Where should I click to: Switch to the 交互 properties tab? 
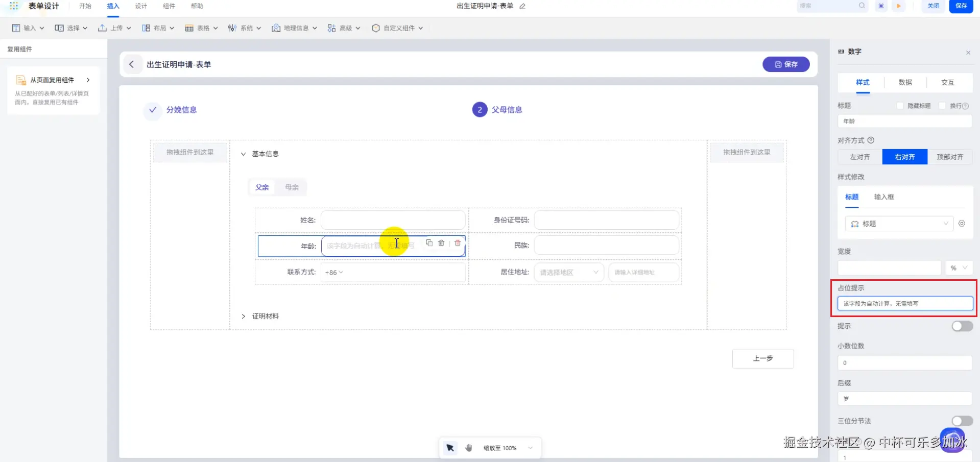tap(948, 83)
